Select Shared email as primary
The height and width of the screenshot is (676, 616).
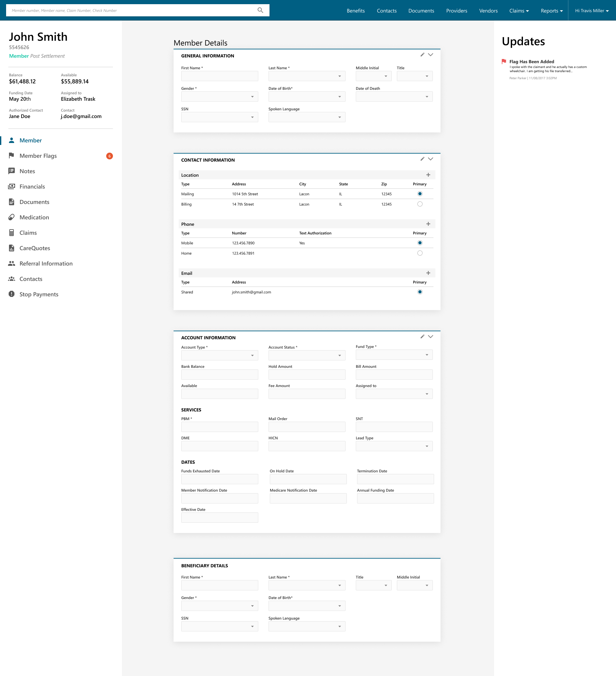tap(420, 292)
